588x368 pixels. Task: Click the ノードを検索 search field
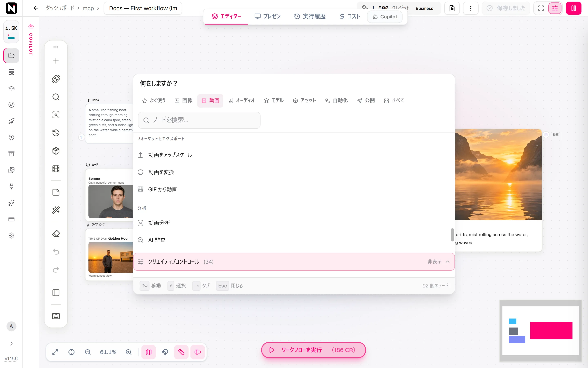199,120
